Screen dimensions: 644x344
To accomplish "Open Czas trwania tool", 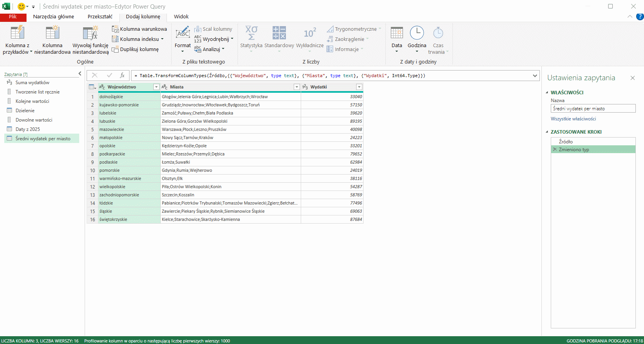I will click(x=438, y=40).
